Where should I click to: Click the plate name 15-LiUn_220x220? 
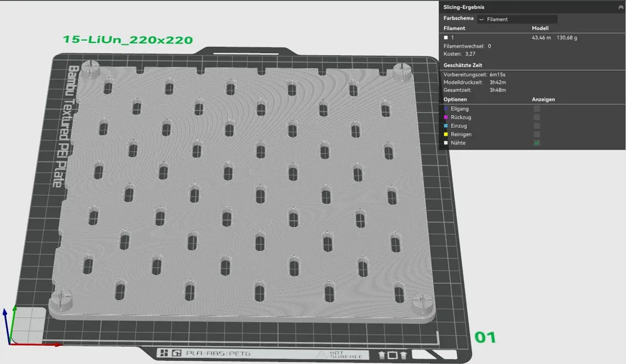(x=128, y=40)
